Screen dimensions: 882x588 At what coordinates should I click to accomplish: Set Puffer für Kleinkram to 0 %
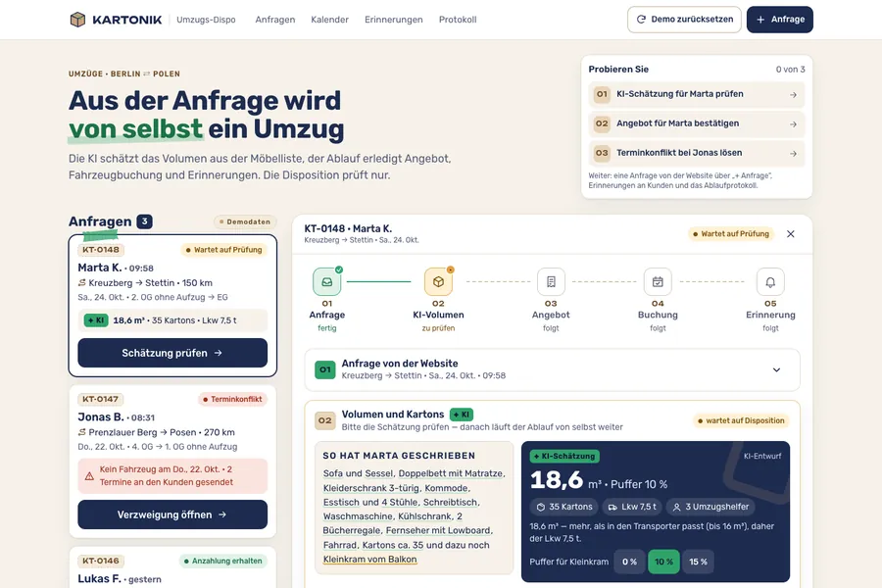[x=629, y=562]
